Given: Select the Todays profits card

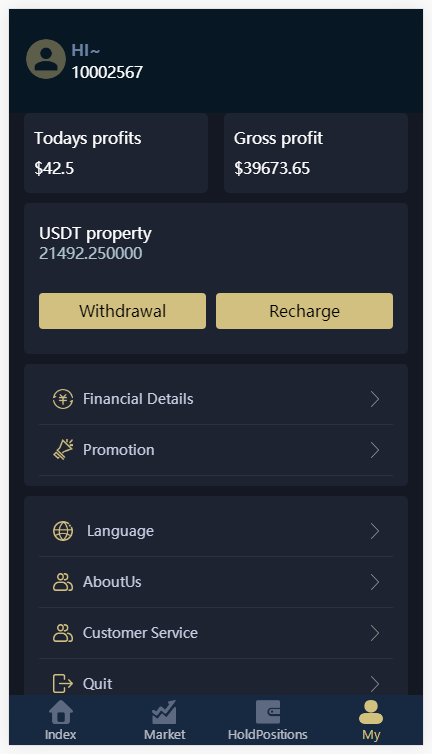Looking at the screenshot, I should (x=116, y=153).
